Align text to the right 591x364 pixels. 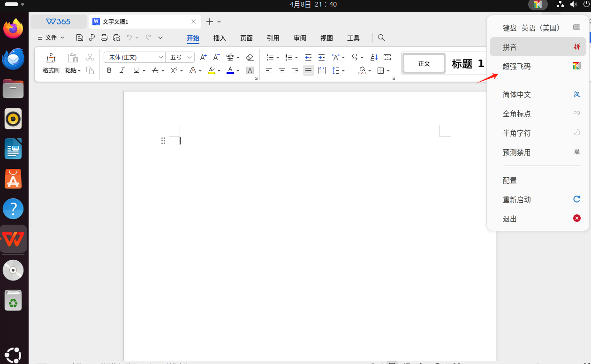tap(295, 70)
